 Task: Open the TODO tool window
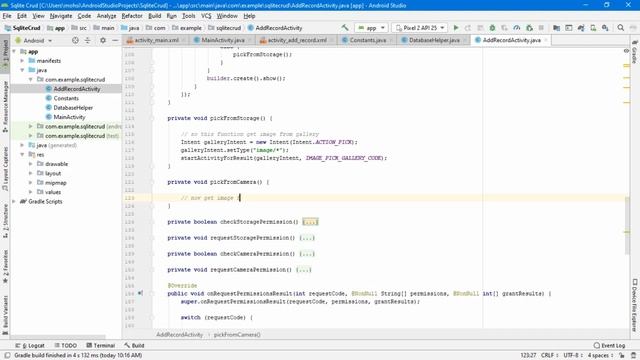[65, 345]
